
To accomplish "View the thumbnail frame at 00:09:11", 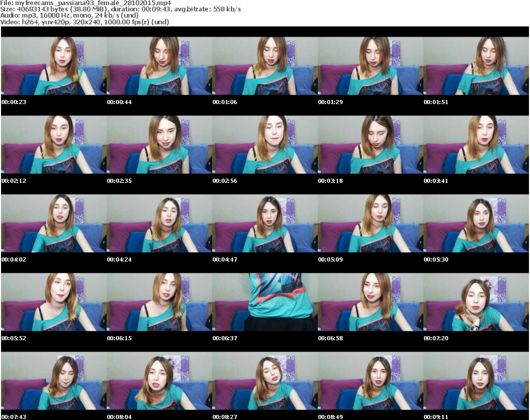I will point(476,381).
